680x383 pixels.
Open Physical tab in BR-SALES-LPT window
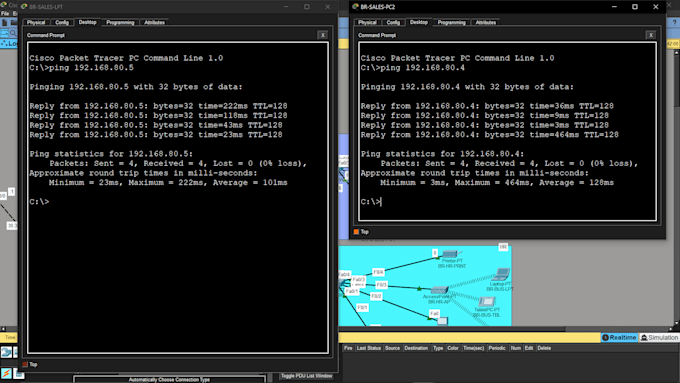[36, 23]
